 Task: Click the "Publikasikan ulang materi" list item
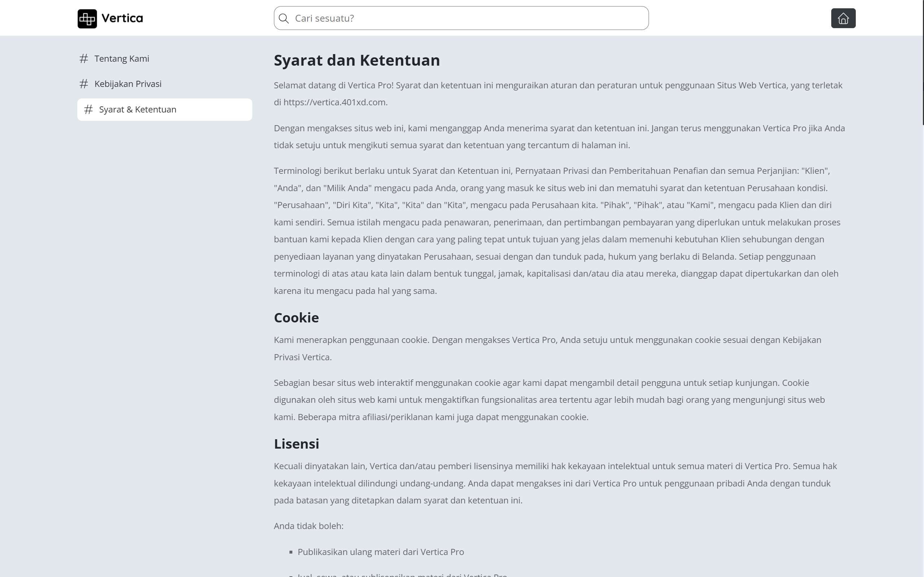pos(381,552)
